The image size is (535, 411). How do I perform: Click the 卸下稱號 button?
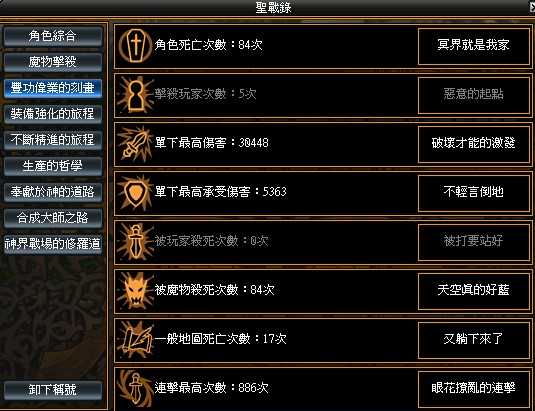point(53,390)
